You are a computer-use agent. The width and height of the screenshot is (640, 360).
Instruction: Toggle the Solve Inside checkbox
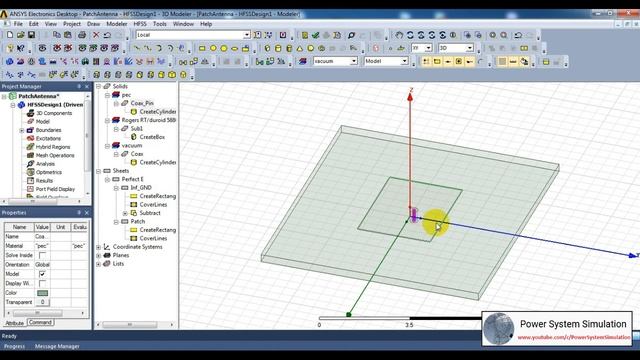pos(42,255)
